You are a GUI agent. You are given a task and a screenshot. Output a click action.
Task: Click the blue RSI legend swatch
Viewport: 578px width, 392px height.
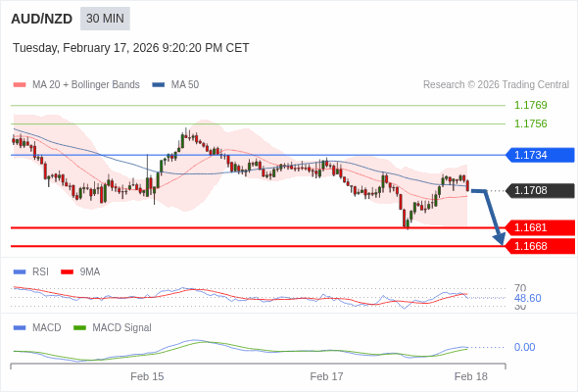click(x=20, y=272)
